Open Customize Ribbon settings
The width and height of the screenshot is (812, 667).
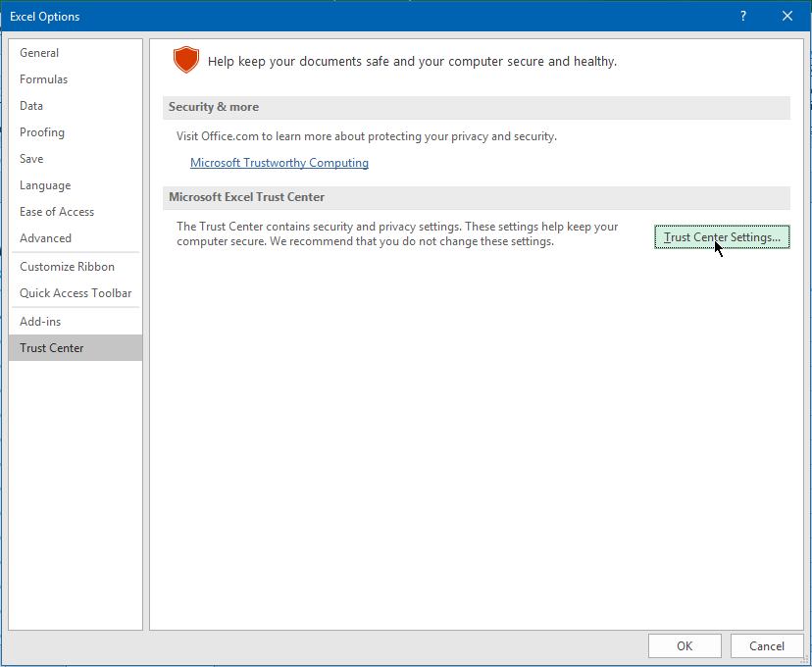click(76, 267)
